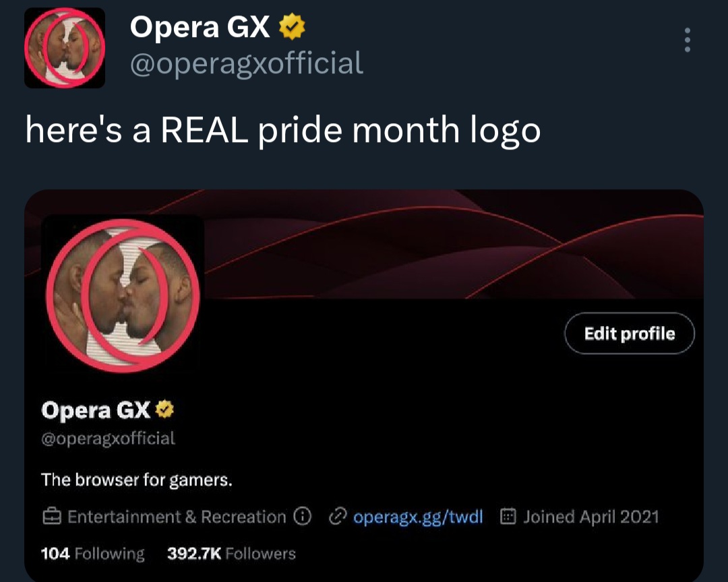Screen dimensions: 728x582
Task: Click the briefcase category icon
Action: coord(51,517)
